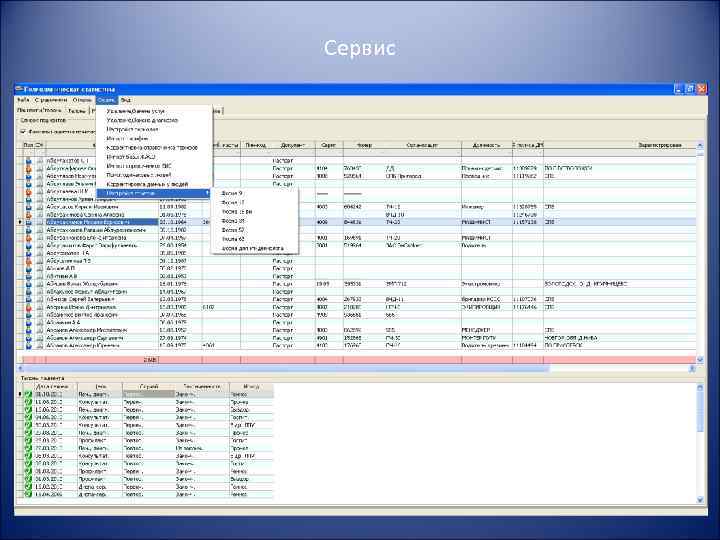Click horizontal scrollbar right arrow under patients grid
This screenshot has height=540, width=720.
tap(692, 368)
